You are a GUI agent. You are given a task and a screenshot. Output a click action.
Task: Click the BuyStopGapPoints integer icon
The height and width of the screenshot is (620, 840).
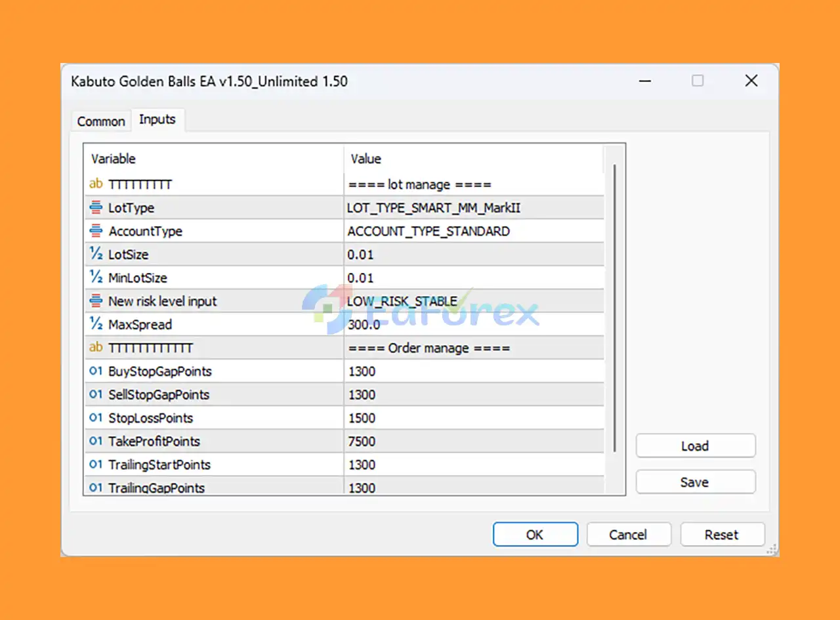[x=96, y=371]
